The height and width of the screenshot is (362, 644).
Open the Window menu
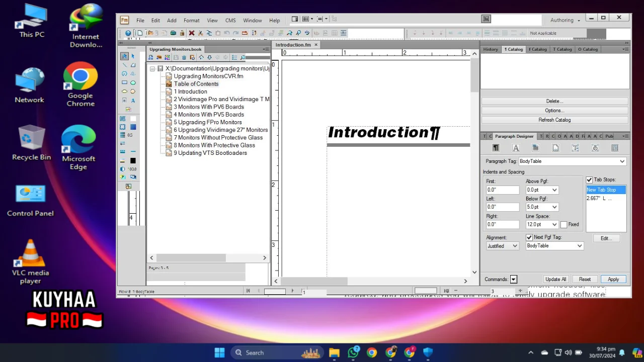click(x=253, y=21)
